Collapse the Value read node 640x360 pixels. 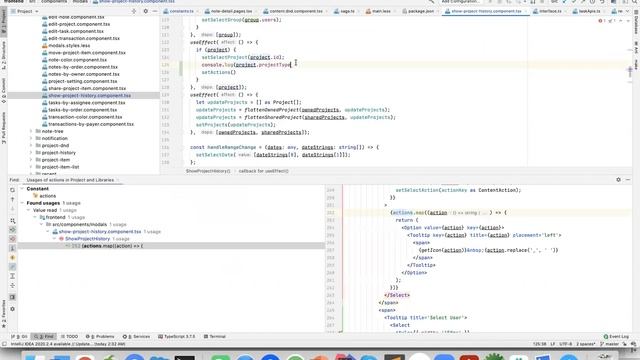coord(29,210)
